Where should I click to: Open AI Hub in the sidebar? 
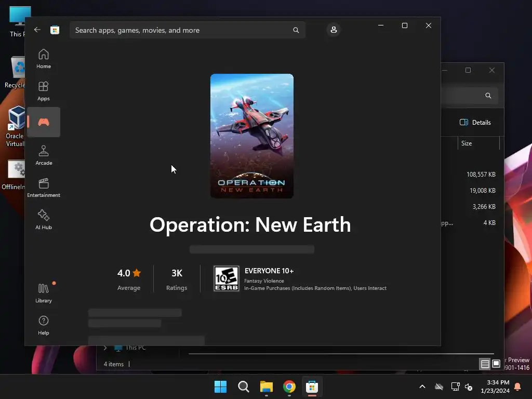coord(44,220)
